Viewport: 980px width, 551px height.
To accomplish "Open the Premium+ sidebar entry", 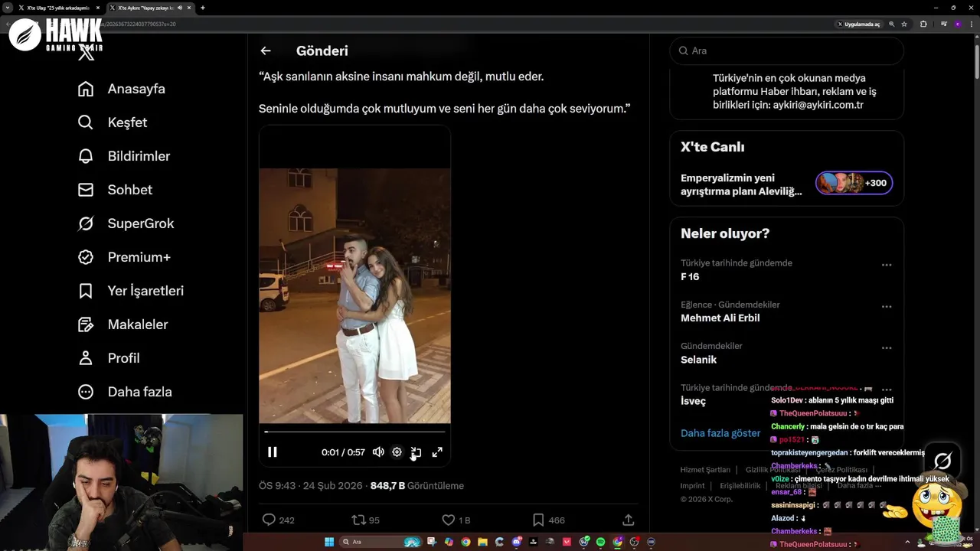I will 124,257.
